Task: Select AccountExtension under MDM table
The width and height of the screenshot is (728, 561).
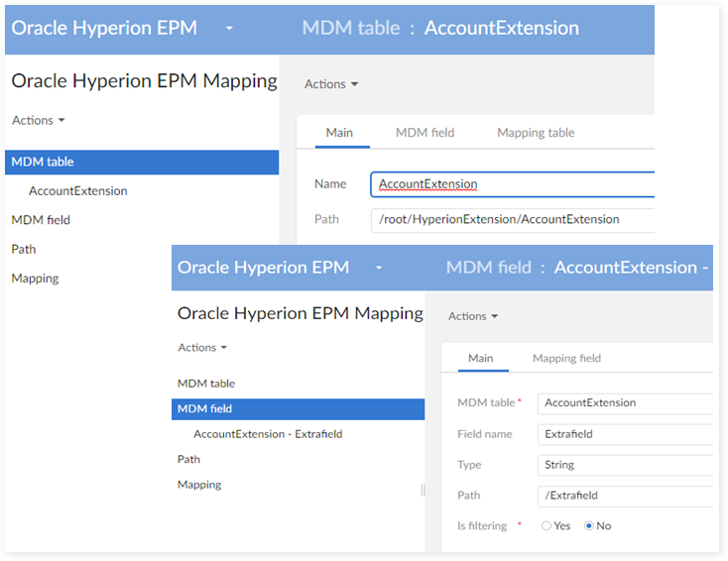Action: [77, 191]
